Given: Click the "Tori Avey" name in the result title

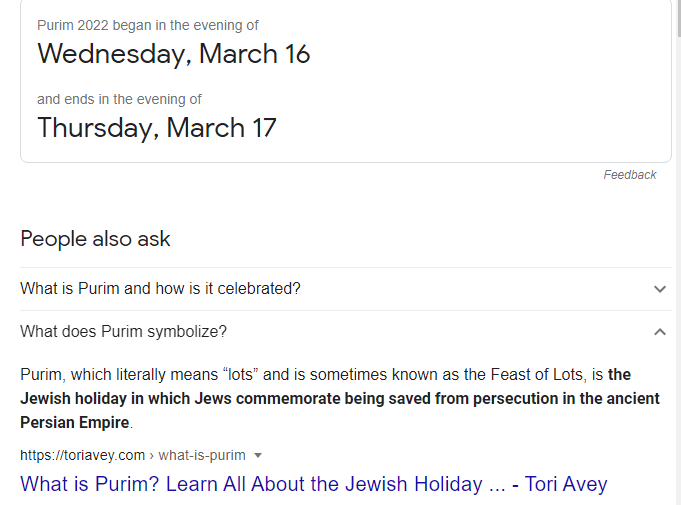Looking at the screenshot, I should pos(567,485).
